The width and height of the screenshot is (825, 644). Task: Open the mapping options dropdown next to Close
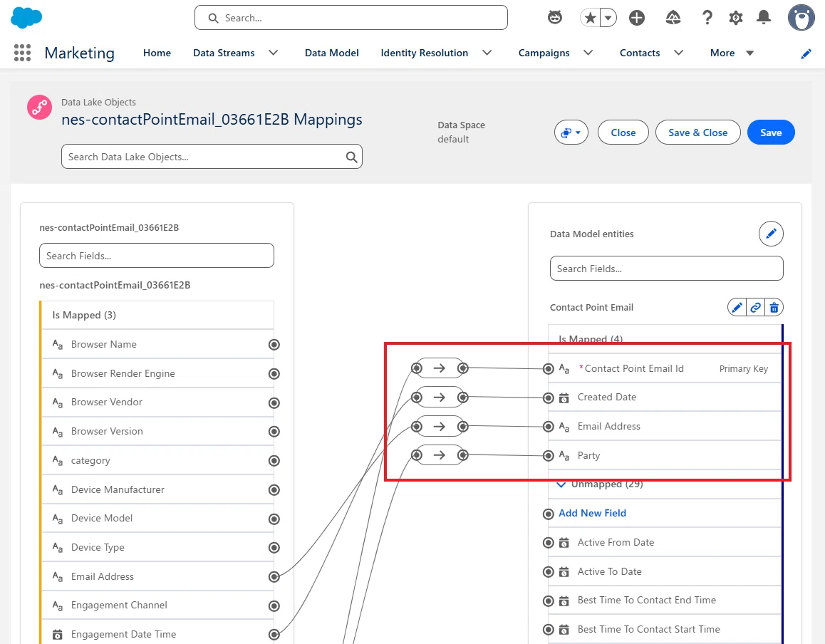571,133
